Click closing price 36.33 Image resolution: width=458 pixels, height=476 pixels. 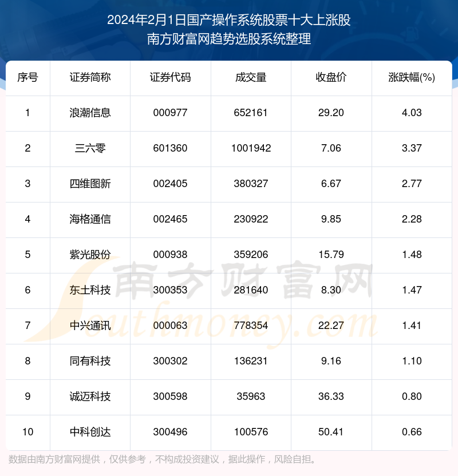331,396
